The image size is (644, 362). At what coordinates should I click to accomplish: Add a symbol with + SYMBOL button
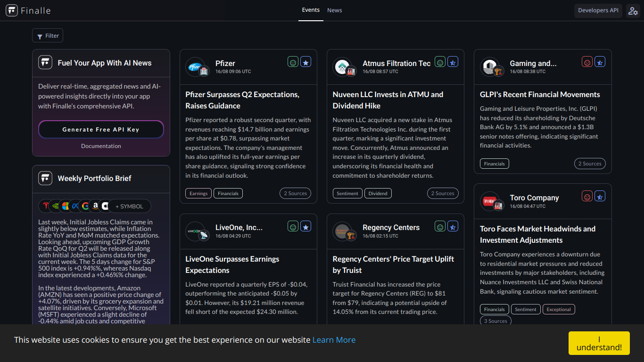click(129, 206)
